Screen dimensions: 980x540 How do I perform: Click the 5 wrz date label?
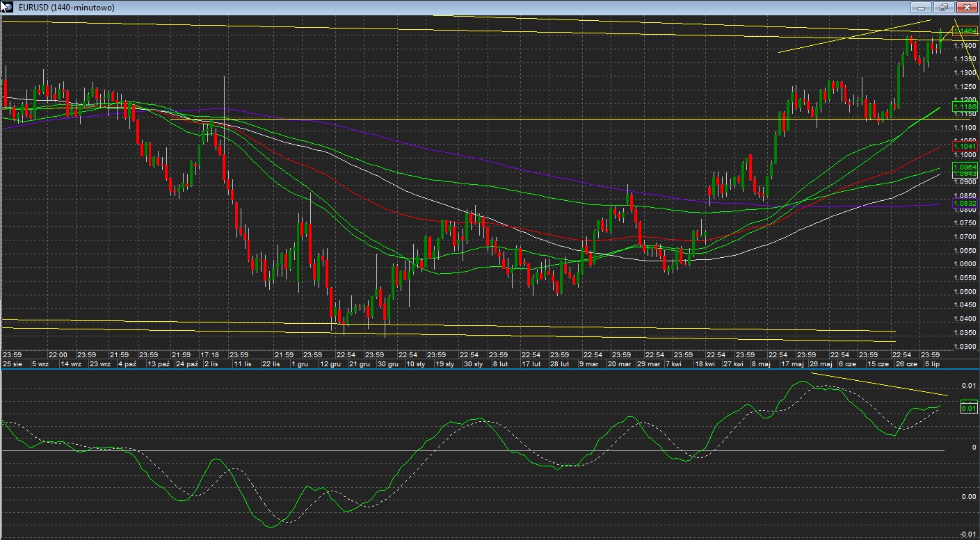[x=40, y=363]
